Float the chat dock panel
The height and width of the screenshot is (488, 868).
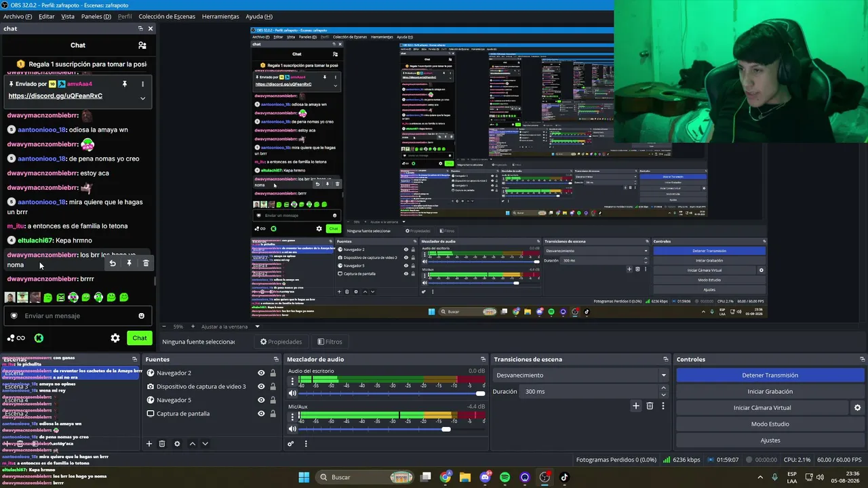140,28
